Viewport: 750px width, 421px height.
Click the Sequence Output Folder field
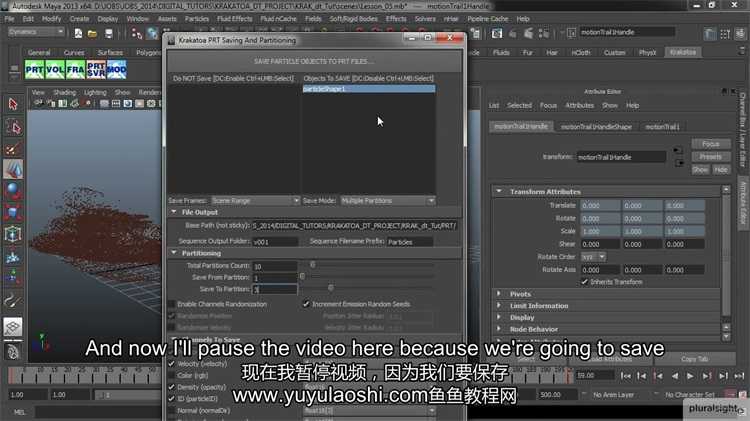point(275,242)
